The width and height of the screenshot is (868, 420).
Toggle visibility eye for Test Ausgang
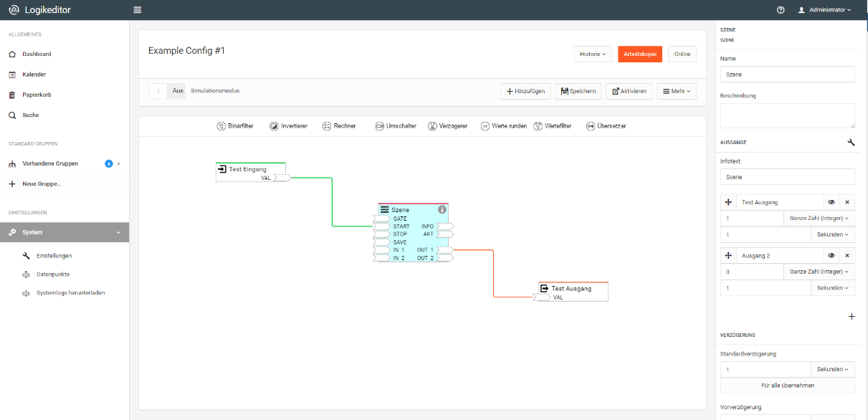[831, 203]
